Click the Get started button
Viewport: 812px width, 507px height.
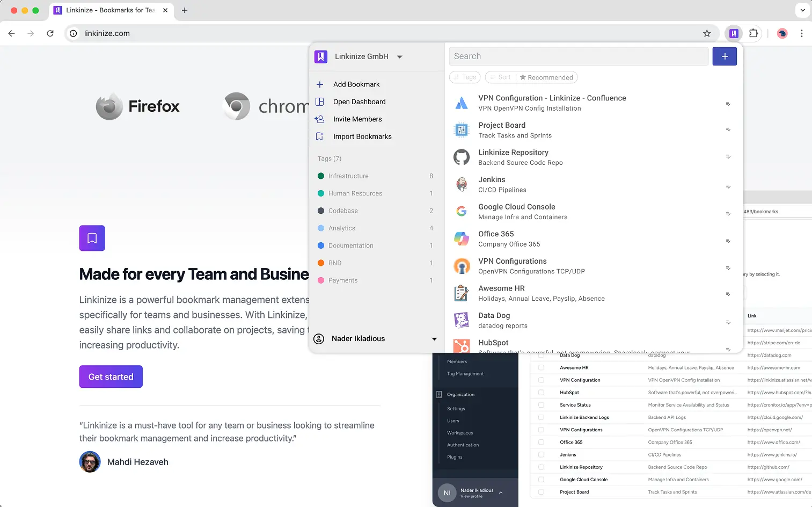click(x=111, y=376)
